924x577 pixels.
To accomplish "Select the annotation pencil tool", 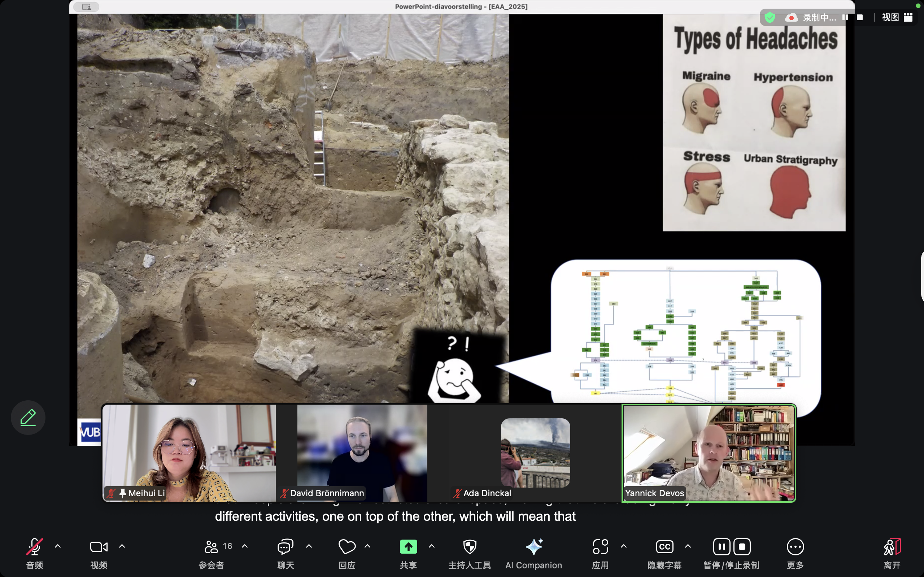I will (x=28, y=417).
